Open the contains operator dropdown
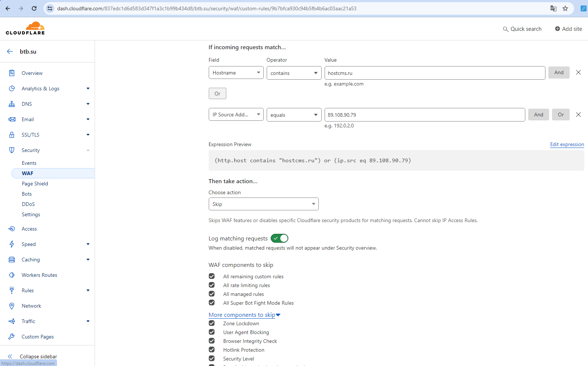 294,73
